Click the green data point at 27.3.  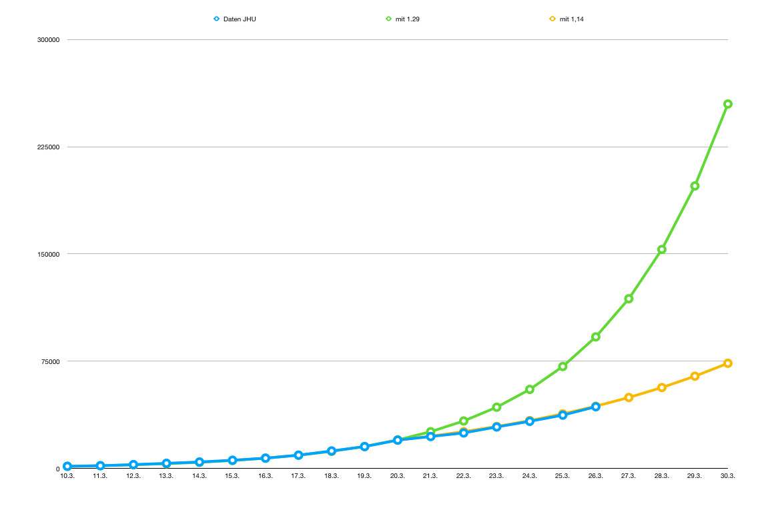[x=629, y=299]
